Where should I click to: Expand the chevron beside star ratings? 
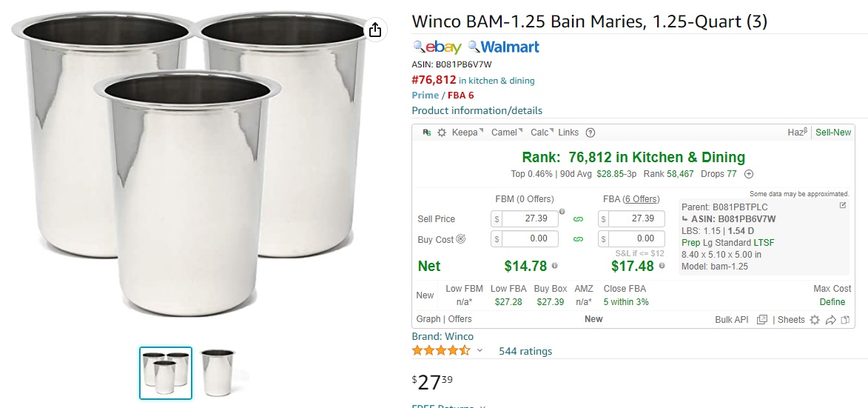point(480,350)
